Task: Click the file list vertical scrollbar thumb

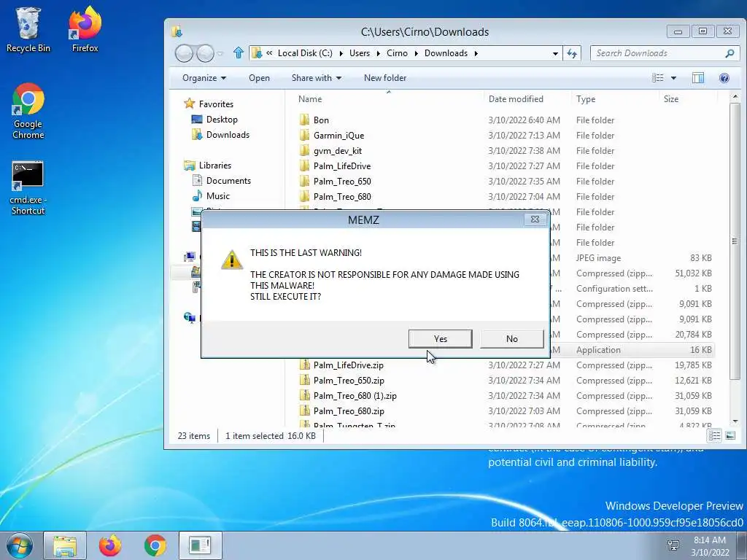Action: pyautogui.click(x=734, y=241)
